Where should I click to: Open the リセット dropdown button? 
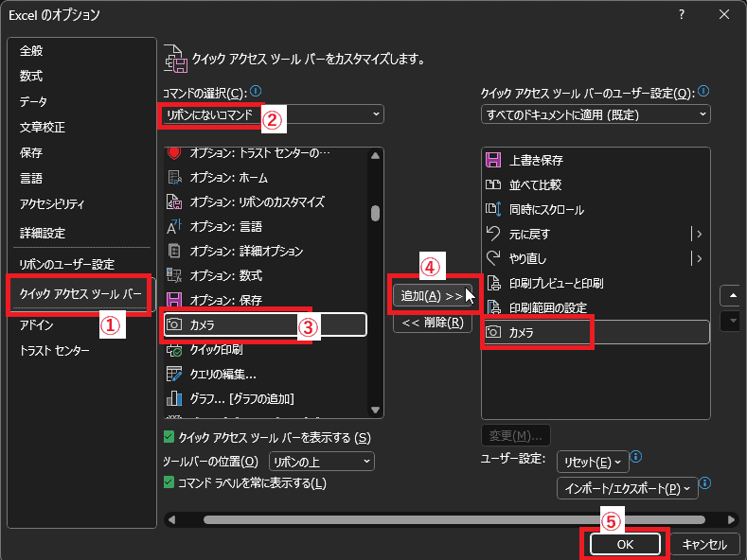593,462
